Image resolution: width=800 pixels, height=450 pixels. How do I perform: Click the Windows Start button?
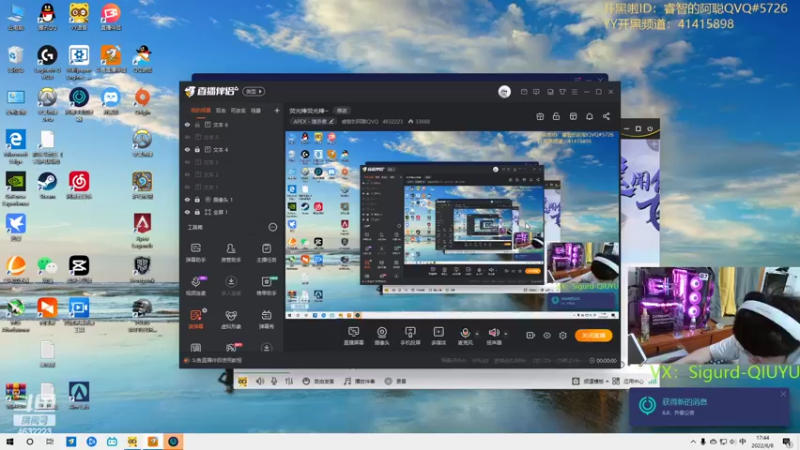tap(10, 441)
